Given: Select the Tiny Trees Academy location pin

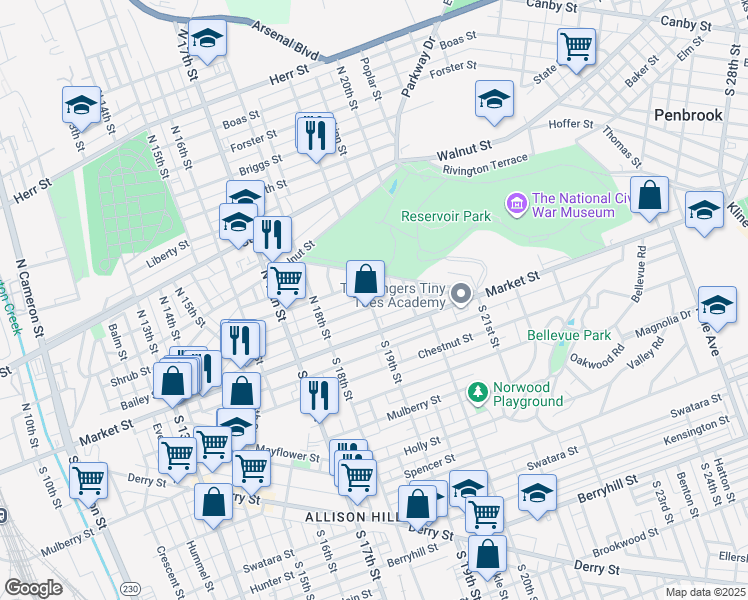Looking at the screenshot, I should tap(461, 293).
